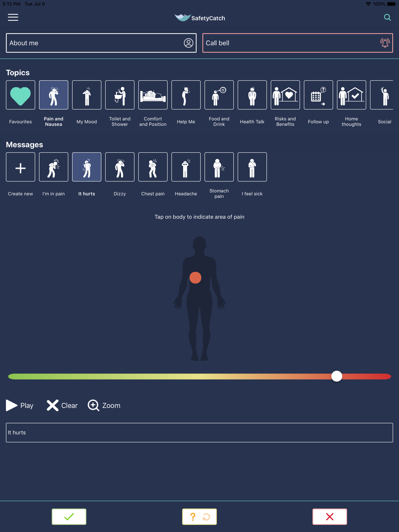Select the I'm in pain message
This screenshot has width=399, height=532.
(53, 167)
